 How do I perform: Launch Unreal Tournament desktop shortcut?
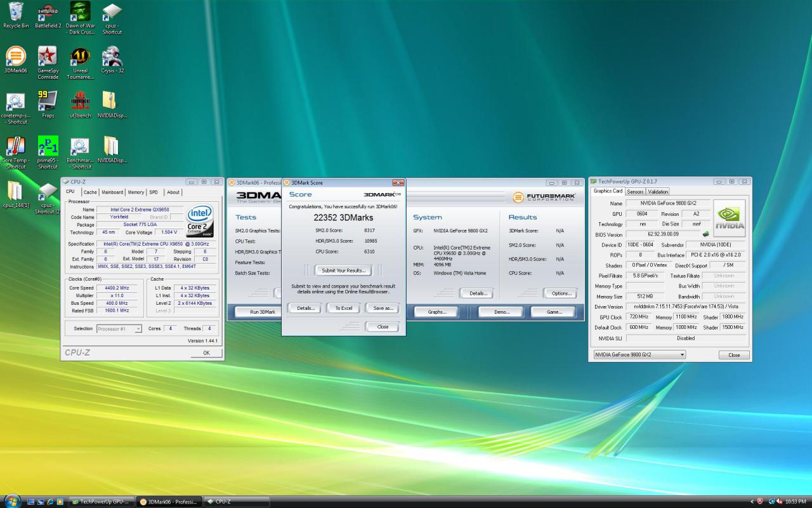point(80,62)
